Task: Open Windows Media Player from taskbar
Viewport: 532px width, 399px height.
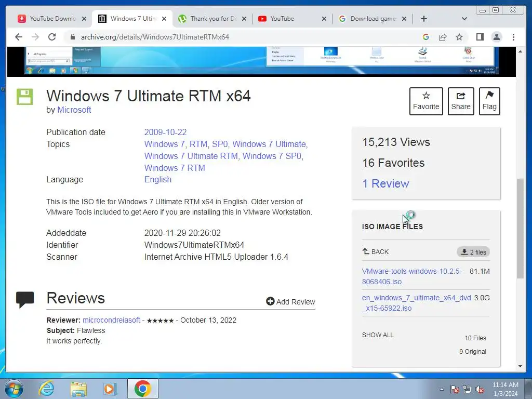Action: tap(110, 389)
